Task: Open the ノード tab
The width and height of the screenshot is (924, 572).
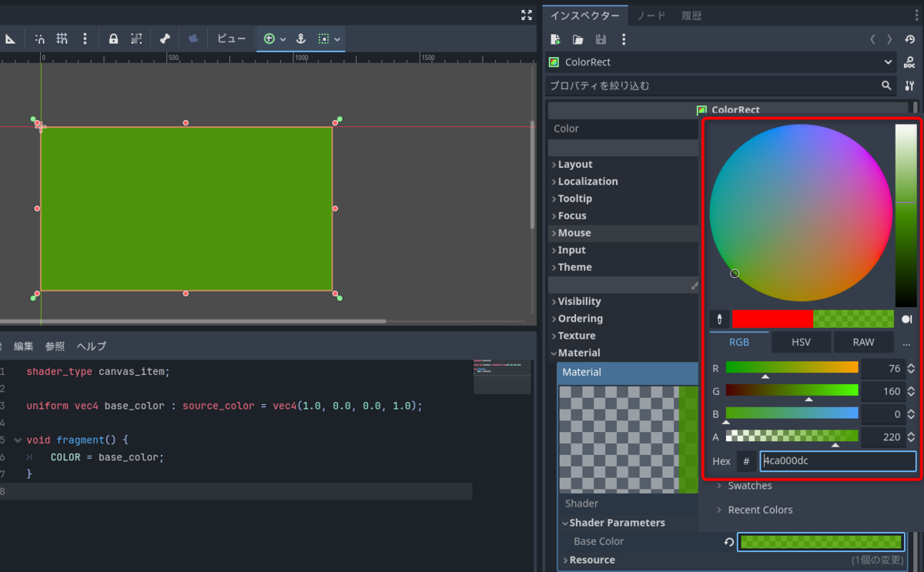Action: 651,15
